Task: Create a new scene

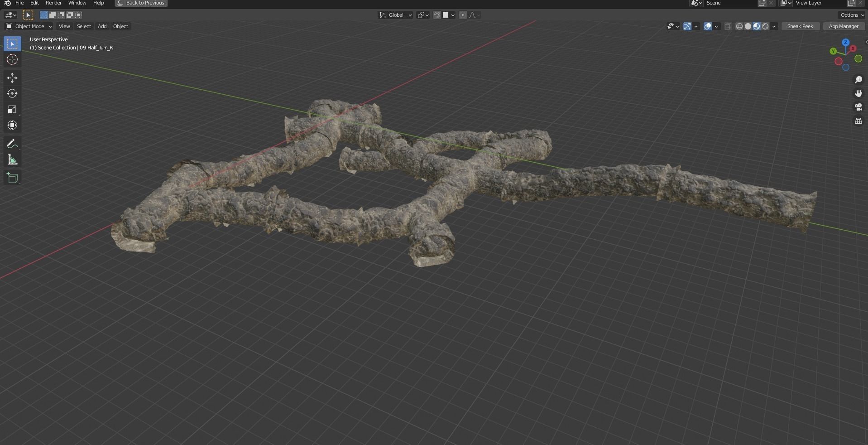Action: coord(762,3)
